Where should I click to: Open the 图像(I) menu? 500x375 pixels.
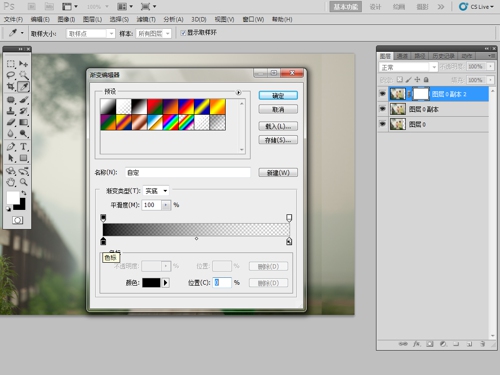click(x=66, y=19)
